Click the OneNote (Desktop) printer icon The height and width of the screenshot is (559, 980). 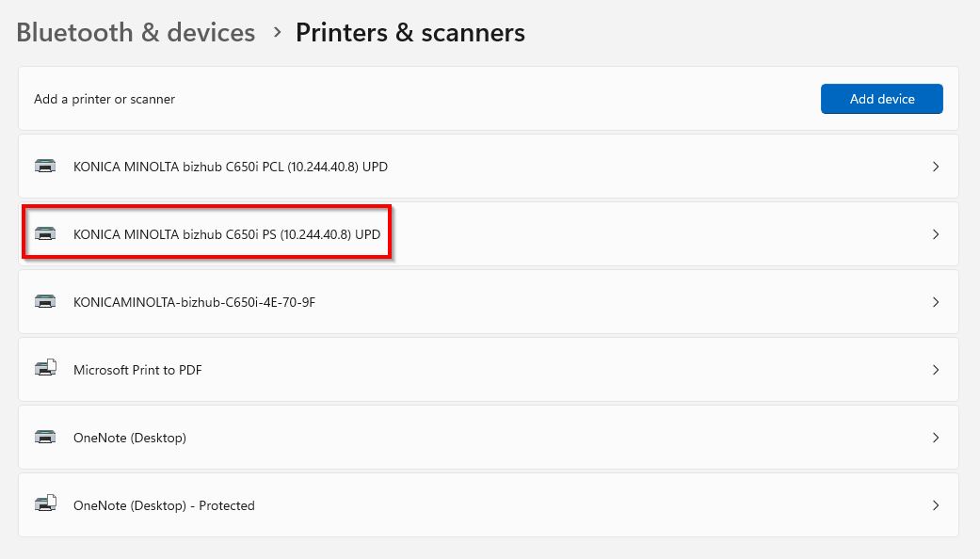point(44,438)
